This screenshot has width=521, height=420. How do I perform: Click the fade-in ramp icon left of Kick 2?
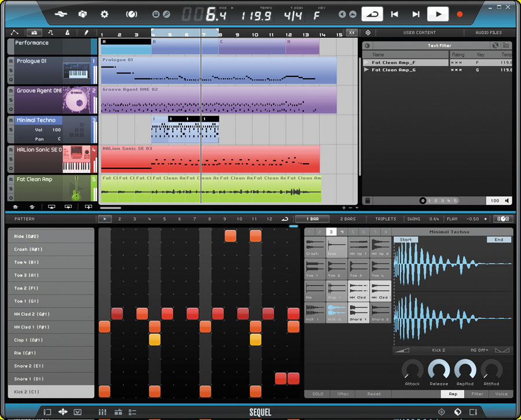click(402, 350)
